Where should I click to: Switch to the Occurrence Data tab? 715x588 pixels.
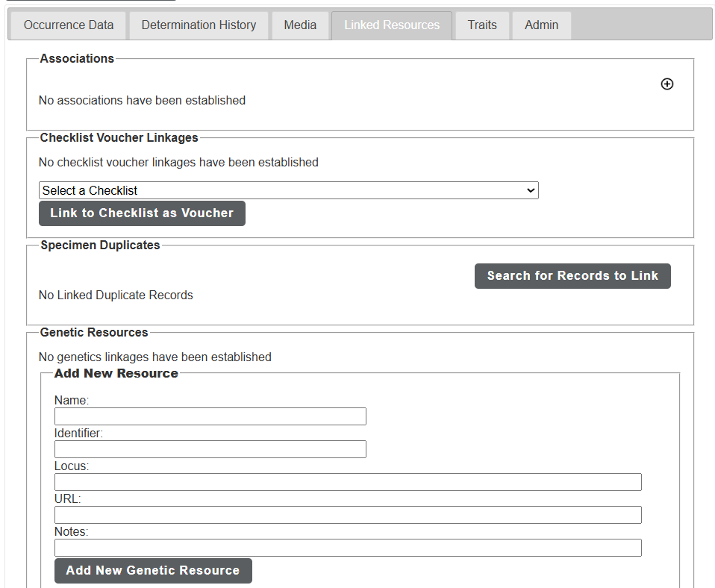[67, 25]
